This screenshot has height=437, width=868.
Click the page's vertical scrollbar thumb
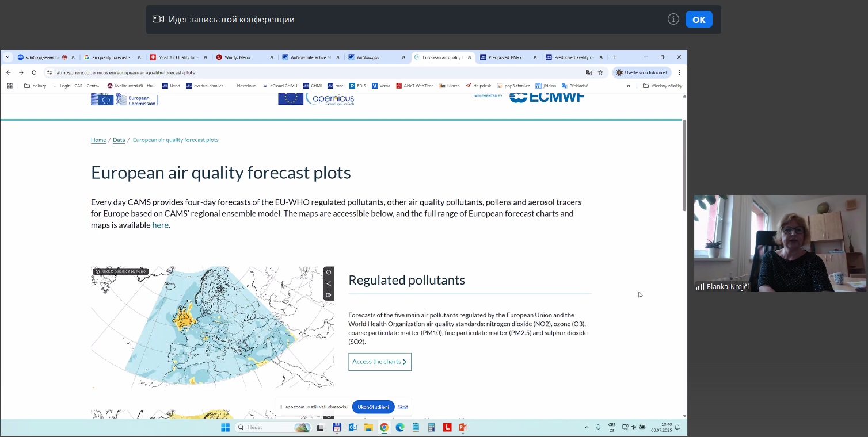pos(684,167)
